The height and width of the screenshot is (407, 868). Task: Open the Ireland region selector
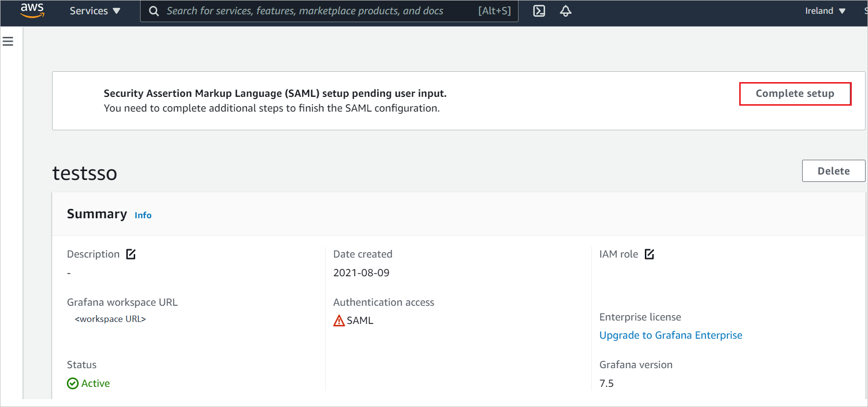pyautogui.click(x=825, y=11)
